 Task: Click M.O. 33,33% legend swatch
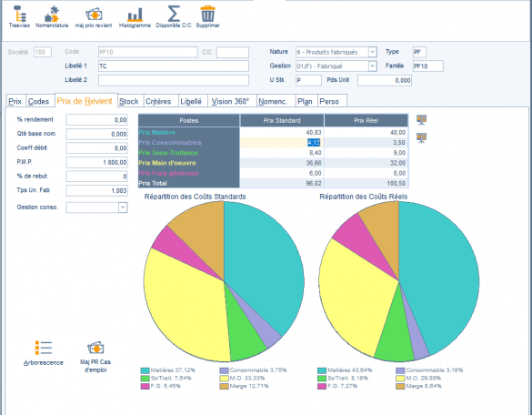click(224, 378)
